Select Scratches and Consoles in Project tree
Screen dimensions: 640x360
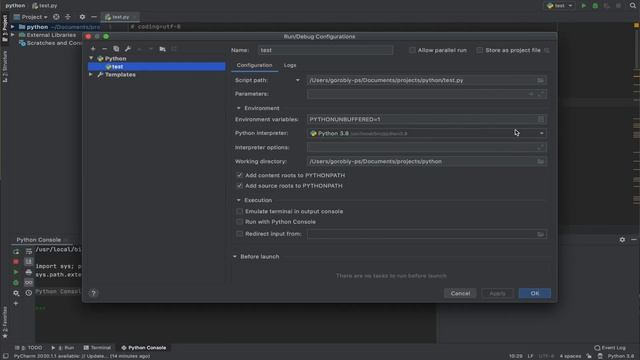[51, 43]
